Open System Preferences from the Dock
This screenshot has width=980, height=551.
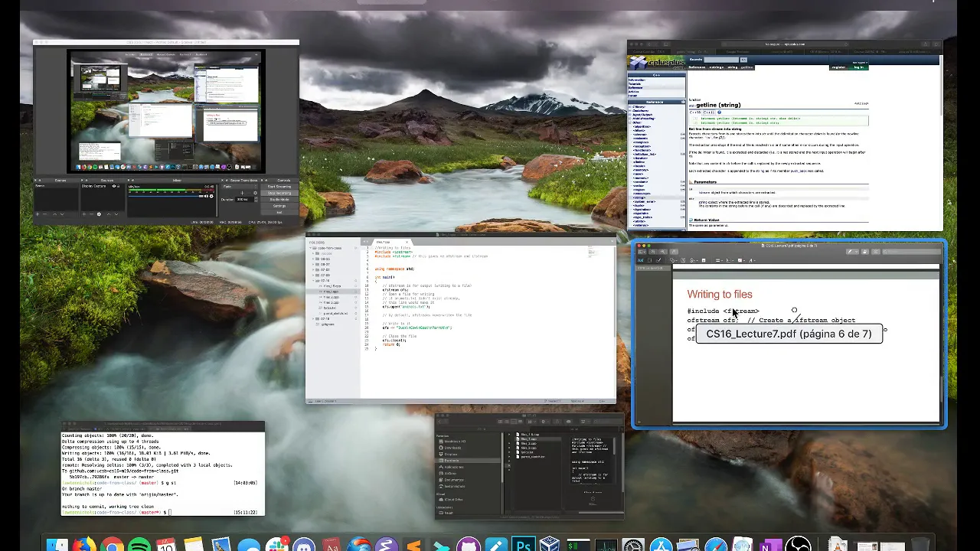[633, 546]
